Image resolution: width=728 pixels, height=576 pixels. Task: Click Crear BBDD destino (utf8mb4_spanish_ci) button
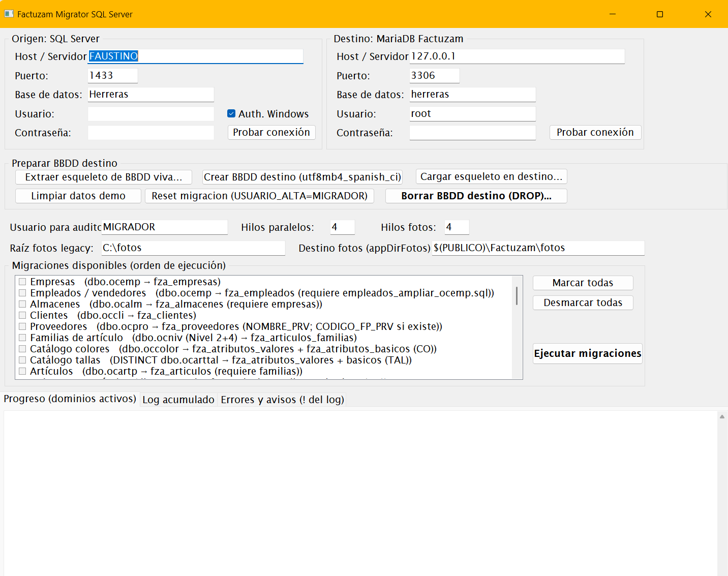coord(302,177)
